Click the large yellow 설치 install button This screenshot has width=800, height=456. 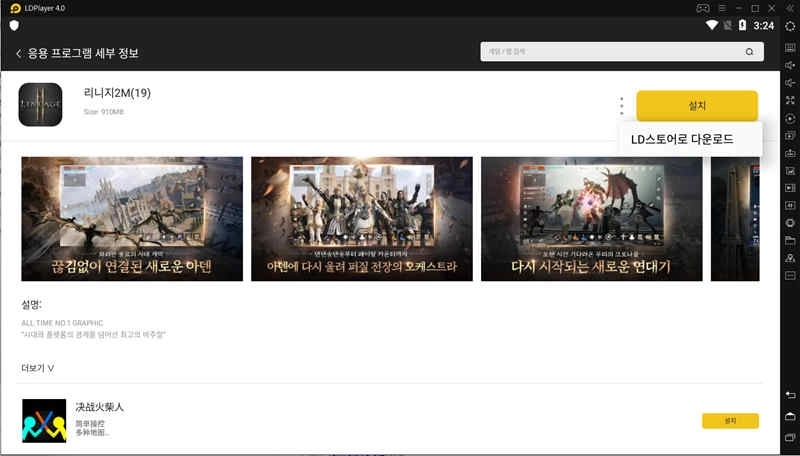point(697,105)
